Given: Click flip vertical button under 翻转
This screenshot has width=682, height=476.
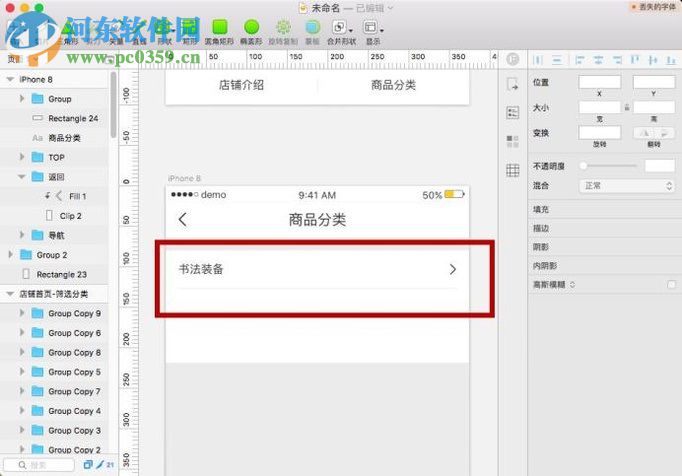Looking at the screenshot, I should tap(664, 133).
